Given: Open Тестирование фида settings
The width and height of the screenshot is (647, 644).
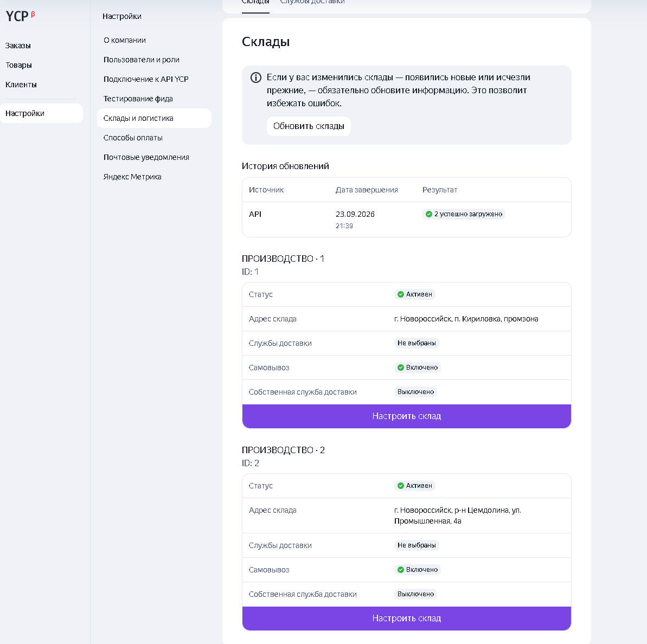Looking at the screenshot, I should point(138,99).
